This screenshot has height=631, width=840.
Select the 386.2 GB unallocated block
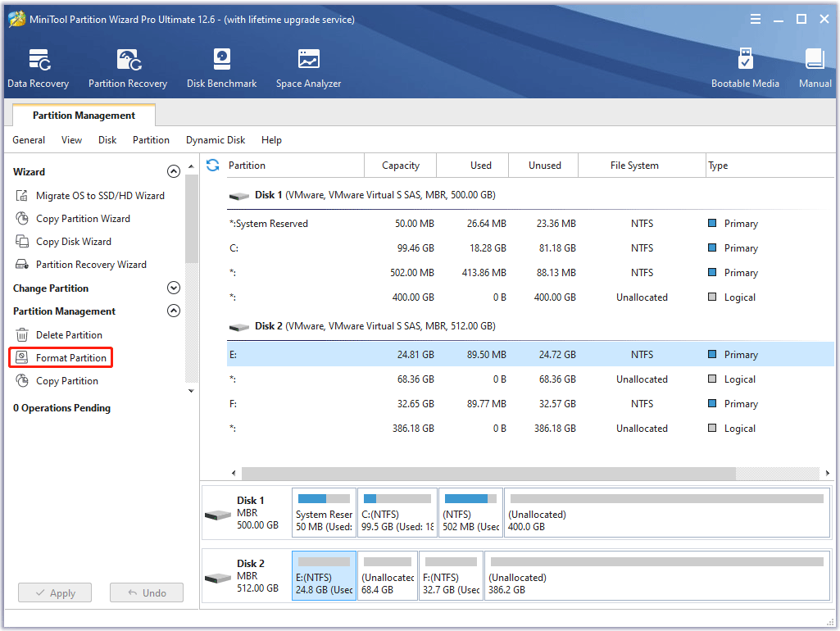[x=657, y=576]
